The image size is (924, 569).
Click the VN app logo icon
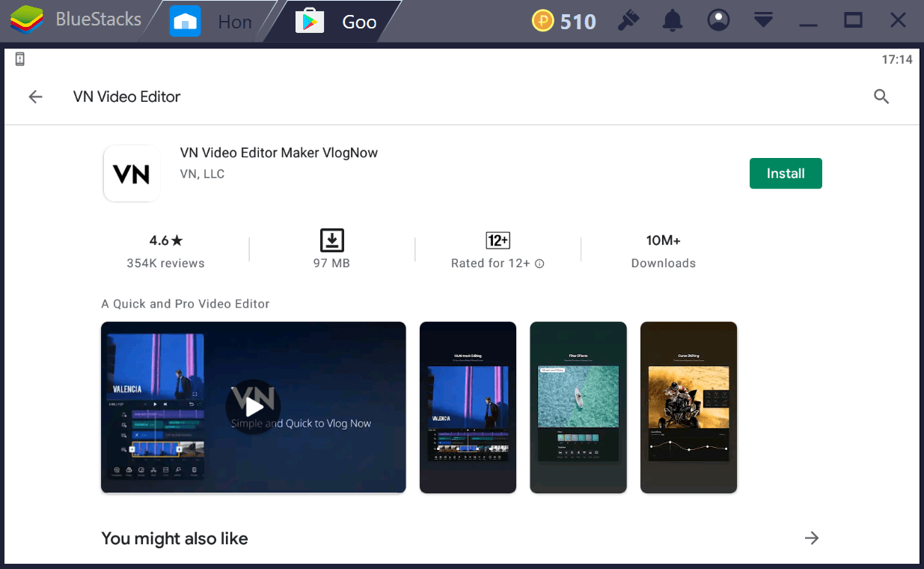[x=132, y=173]
